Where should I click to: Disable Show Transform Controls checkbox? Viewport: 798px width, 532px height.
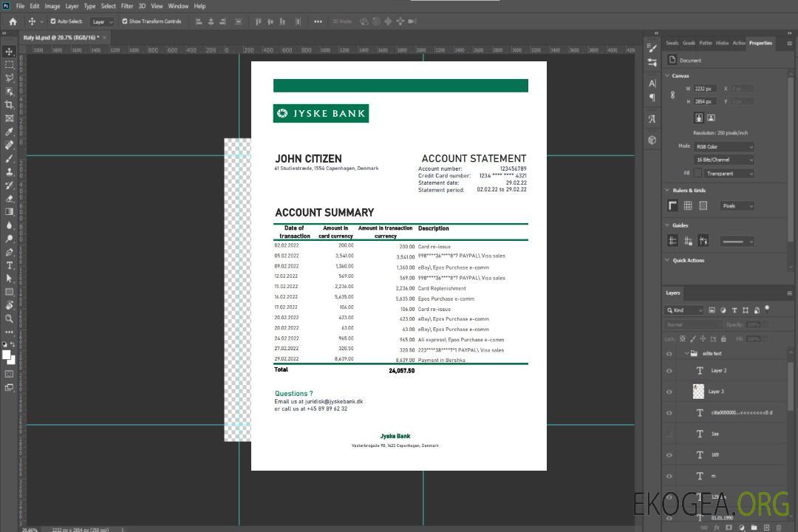(125, 21)
